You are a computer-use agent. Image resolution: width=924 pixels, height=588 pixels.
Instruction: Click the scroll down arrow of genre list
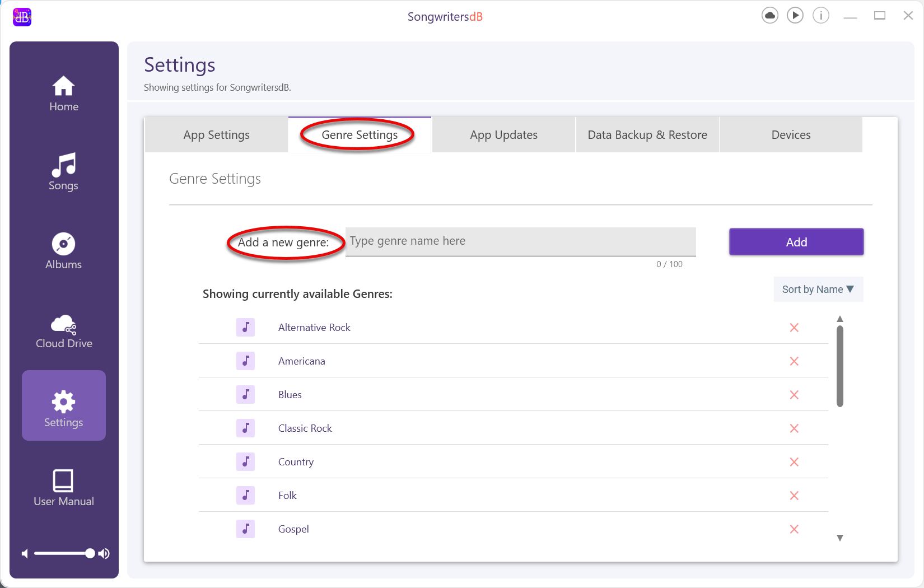pos(840,538)
